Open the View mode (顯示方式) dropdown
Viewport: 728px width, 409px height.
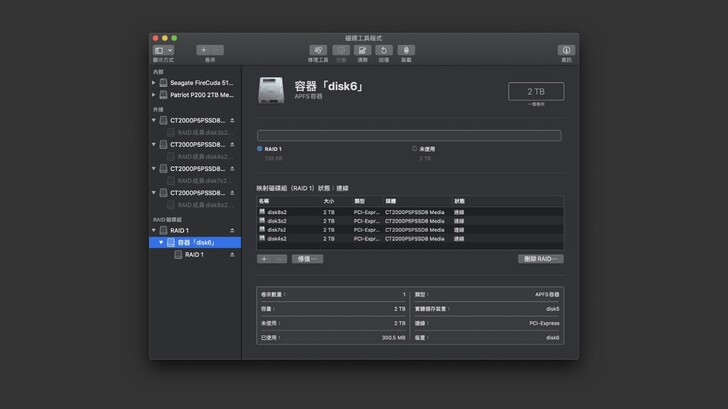[x=162, y=50]
